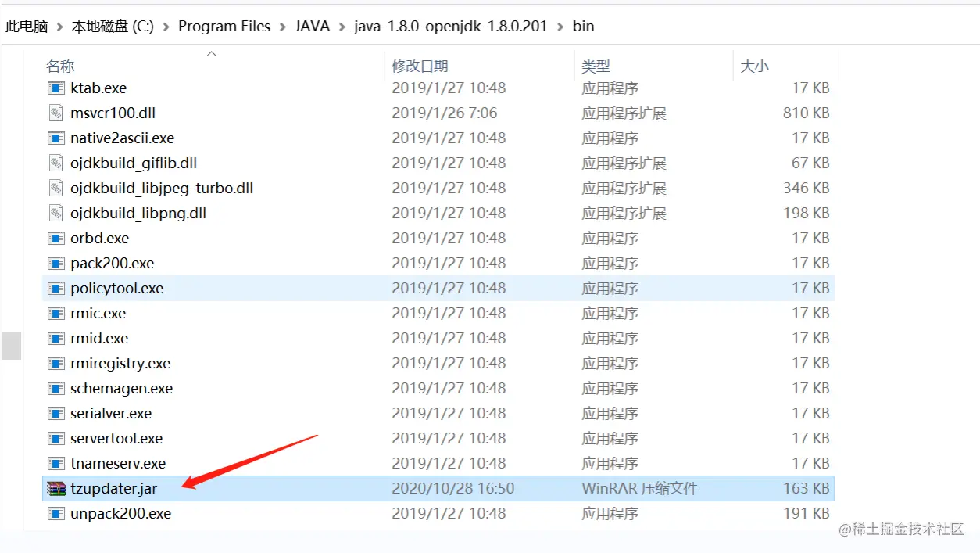Viewport: 980px width, 553px height.
Task: Select the file name unpack200.exe
Action: coord(121,514)
